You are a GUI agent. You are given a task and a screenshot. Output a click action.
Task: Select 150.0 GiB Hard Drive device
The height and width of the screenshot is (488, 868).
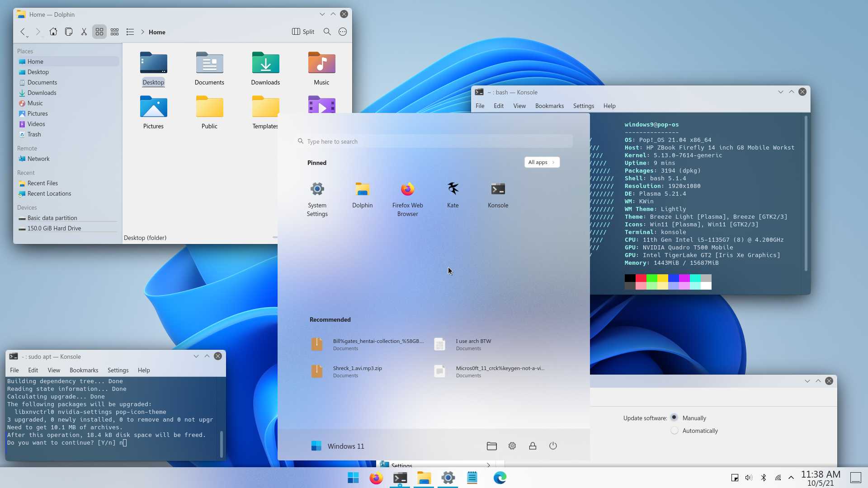(68, 228)
